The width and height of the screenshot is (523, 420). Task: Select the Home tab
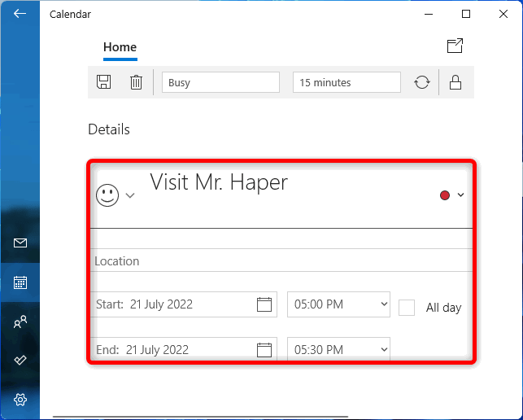point(120,47)
